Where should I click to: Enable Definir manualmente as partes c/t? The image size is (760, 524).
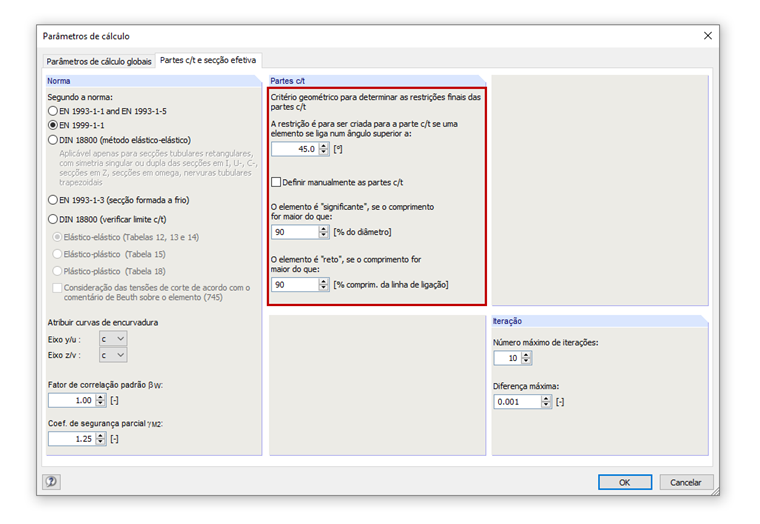point(276,182)
